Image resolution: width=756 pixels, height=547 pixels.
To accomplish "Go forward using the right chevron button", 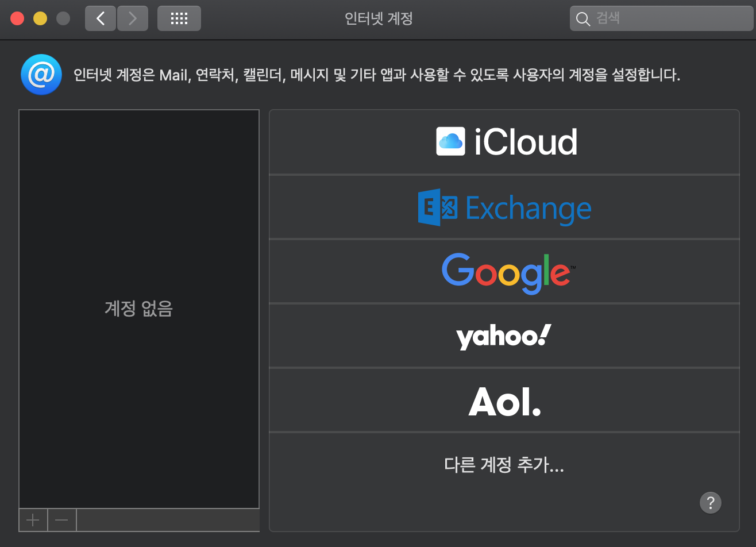I will click(133, 18).
